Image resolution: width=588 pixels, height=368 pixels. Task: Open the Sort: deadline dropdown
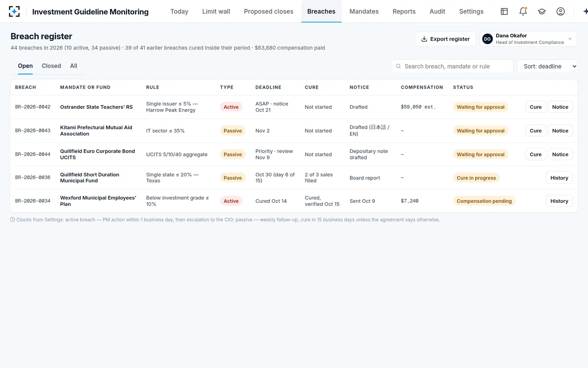click(548, 66)
